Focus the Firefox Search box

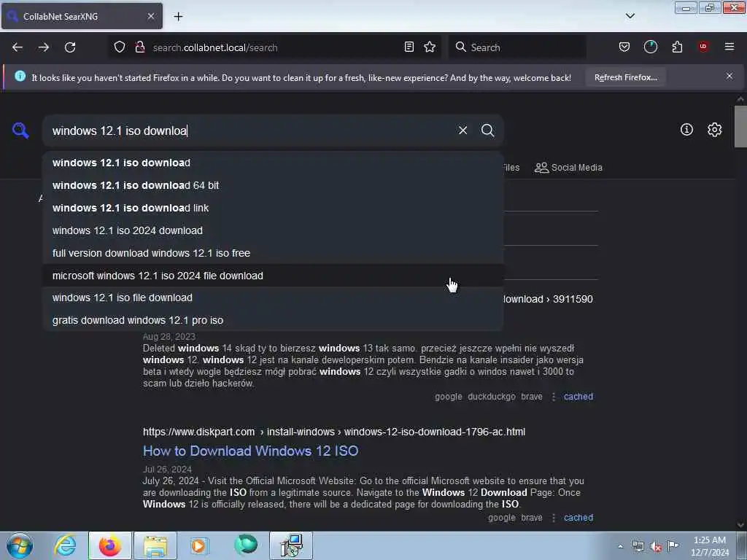tap(517, 47)
